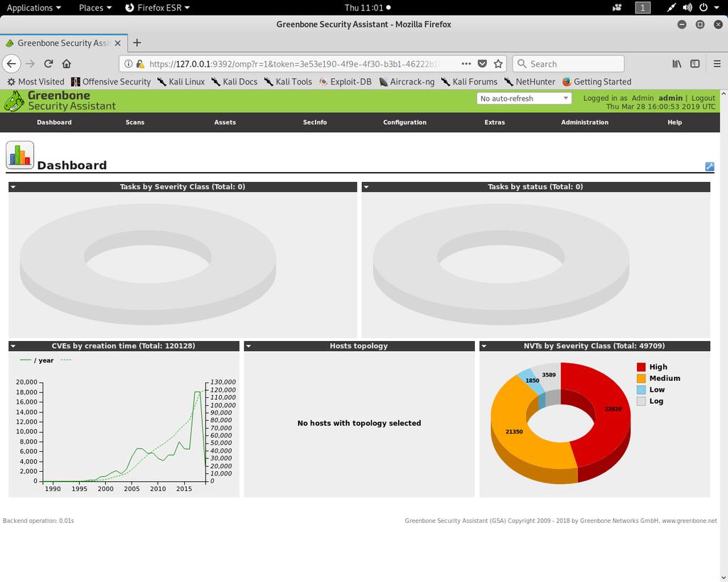
Task: Click the Firefox Search input field
Action: [x=568, y=63]
